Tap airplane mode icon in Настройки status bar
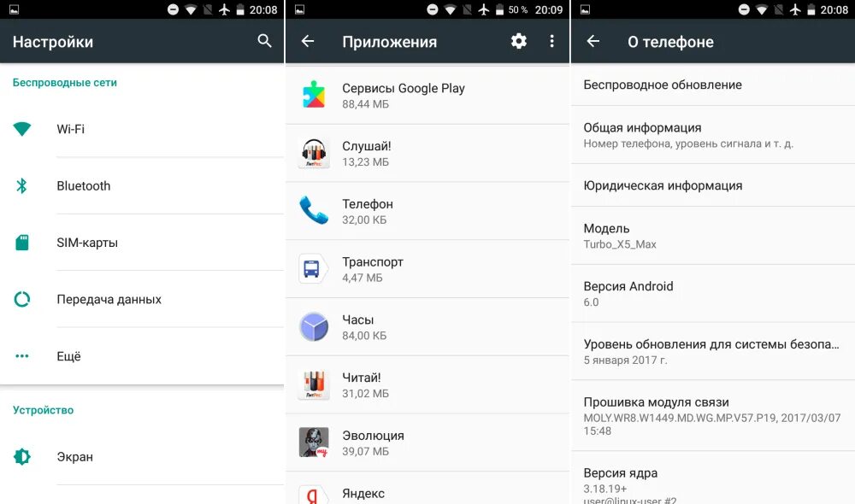 (224, 9)
